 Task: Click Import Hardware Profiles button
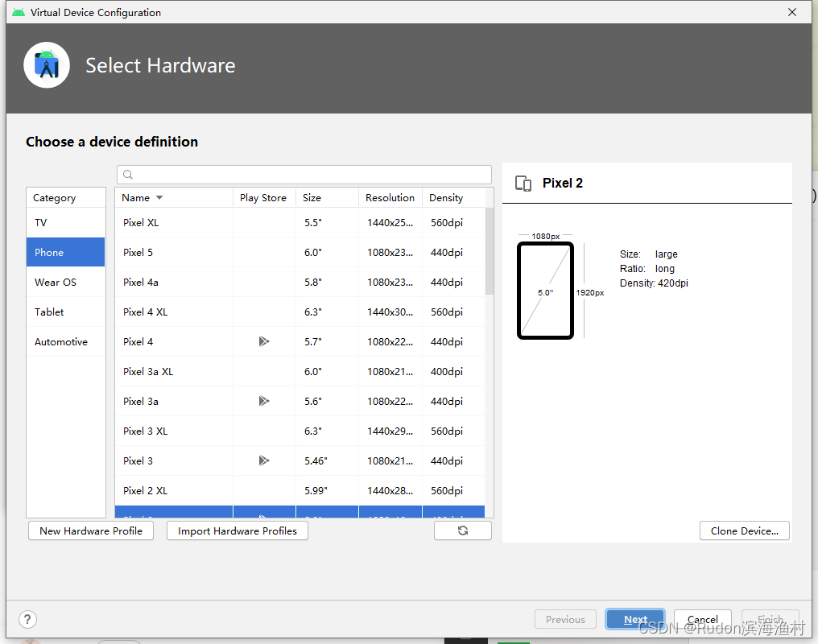[238, 530]
